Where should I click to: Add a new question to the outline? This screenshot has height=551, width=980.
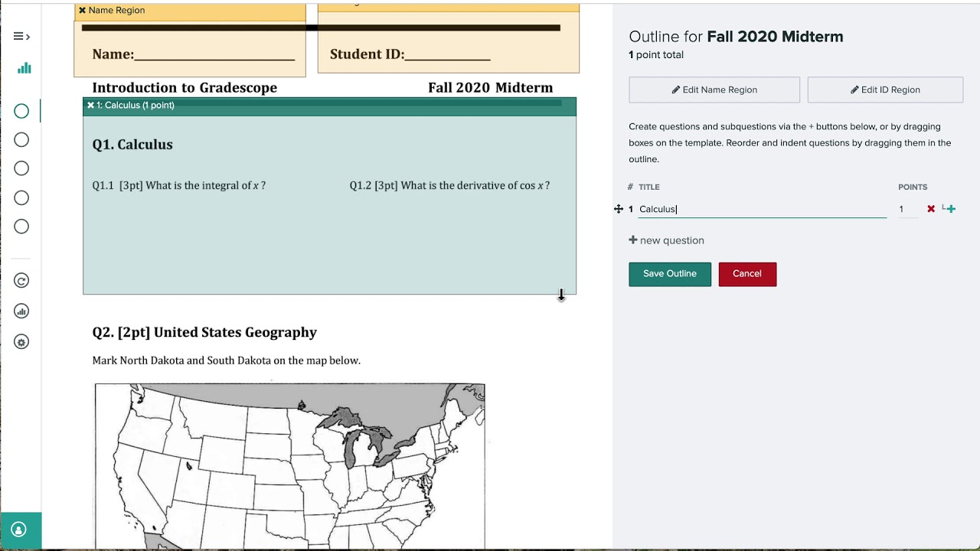pos(666,240)
